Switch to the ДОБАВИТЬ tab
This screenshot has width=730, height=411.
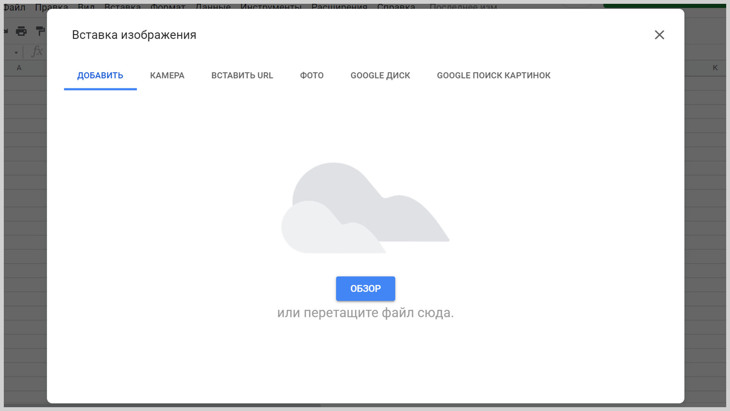tap(100, 76)
